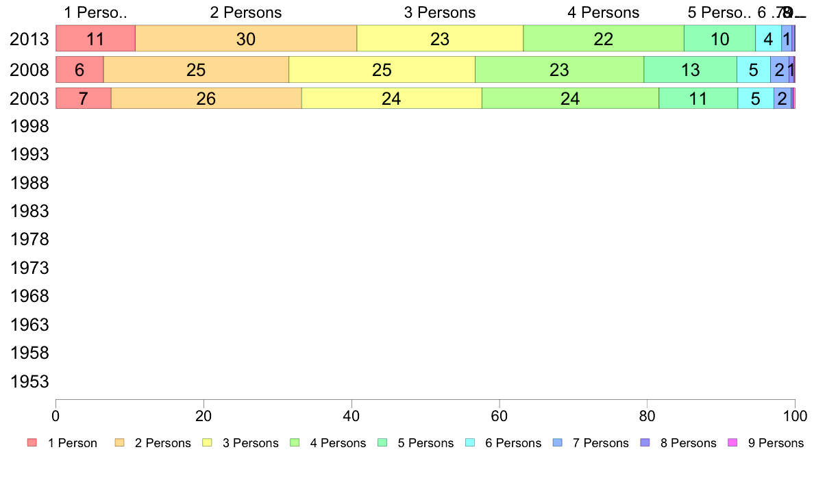
Task: Select the 2013 green segment showing 22
Action: (x=604, y=38)
